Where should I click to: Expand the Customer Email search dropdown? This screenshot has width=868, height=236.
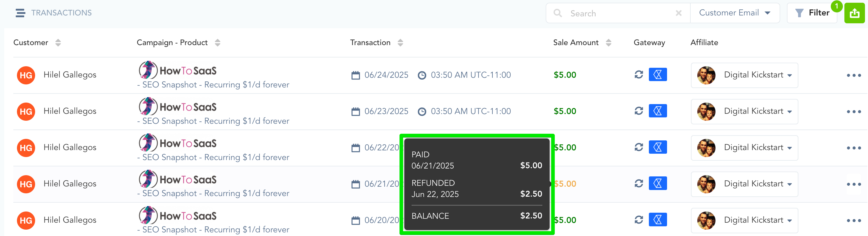[x=735, y=13]
